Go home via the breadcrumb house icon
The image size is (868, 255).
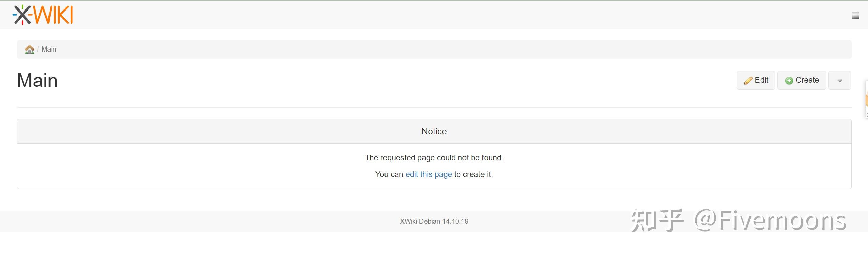pos(29,50)
